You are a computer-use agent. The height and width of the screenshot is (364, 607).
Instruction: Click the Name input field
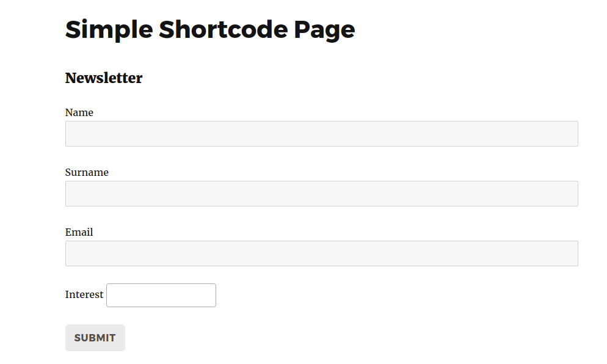pyautogui.click(x=321, y=134)
